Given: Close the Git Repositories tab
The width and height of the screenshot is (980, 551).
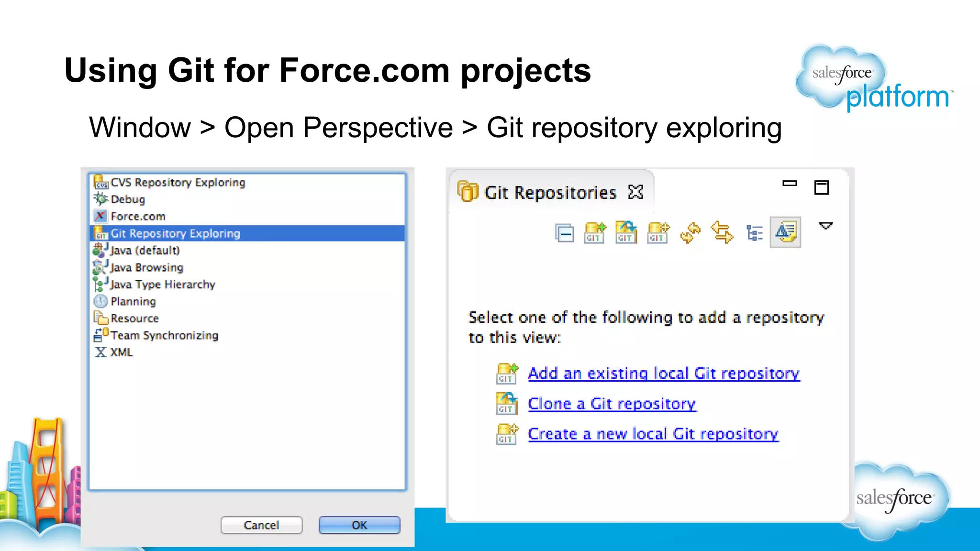Looking at the screenshot, I should 635,192.
